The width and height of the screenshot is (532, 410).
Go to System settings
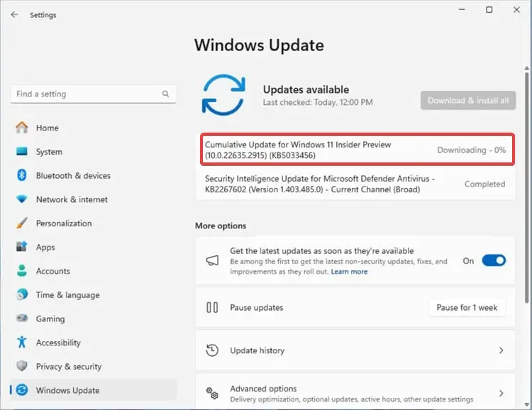pos(93,151)
